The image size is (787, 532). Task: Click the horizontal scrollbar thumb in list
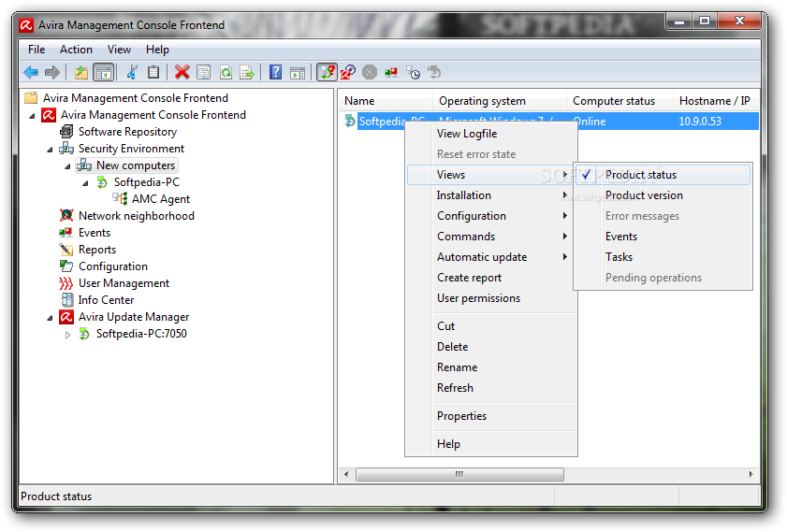[x=459, y=474]
